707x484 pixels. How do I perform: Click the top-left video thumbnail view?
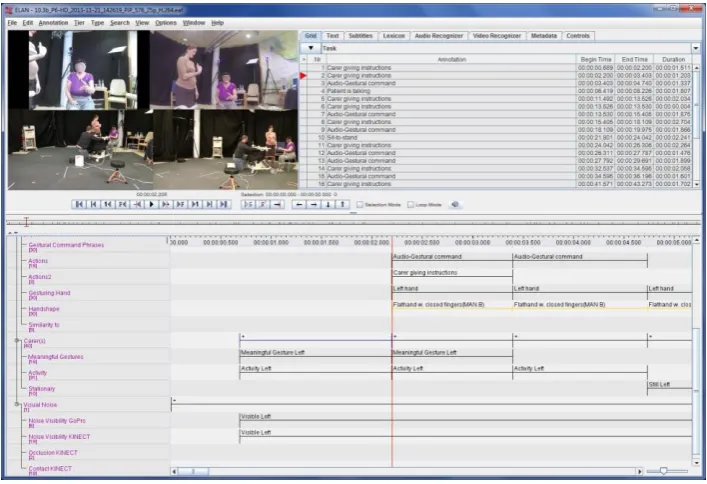click(x=79, y=70)
